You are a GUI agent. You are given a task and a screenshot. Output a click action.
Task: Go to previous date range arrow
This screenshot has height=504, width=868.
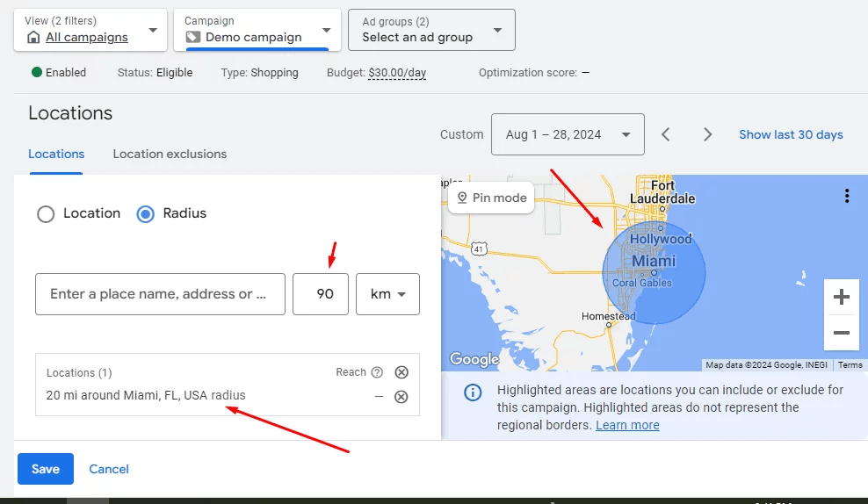[x=666, y=134]
